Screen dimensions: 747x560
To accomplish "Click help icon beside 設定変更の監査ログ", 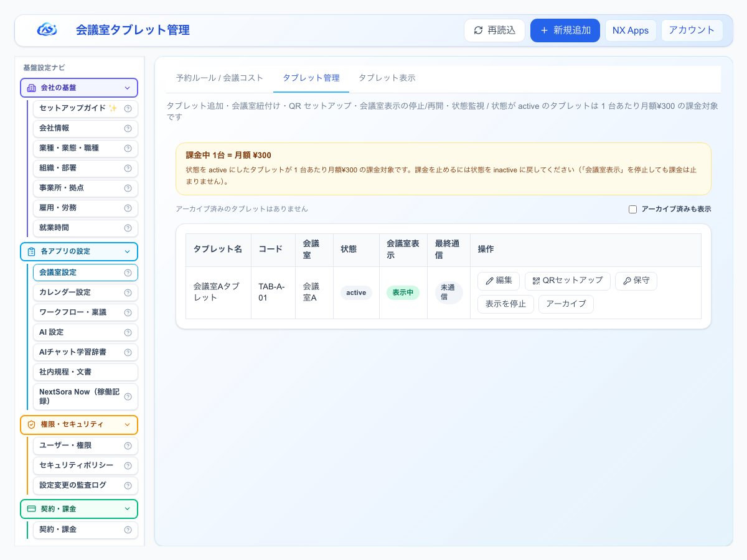I will [x=128, y=485].
